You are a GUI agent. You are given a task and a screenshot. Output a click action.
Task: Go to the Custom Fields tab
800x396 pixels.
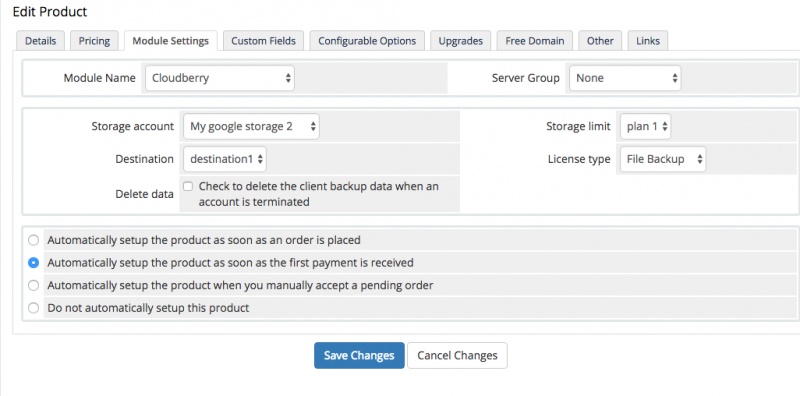coord(263,41)
